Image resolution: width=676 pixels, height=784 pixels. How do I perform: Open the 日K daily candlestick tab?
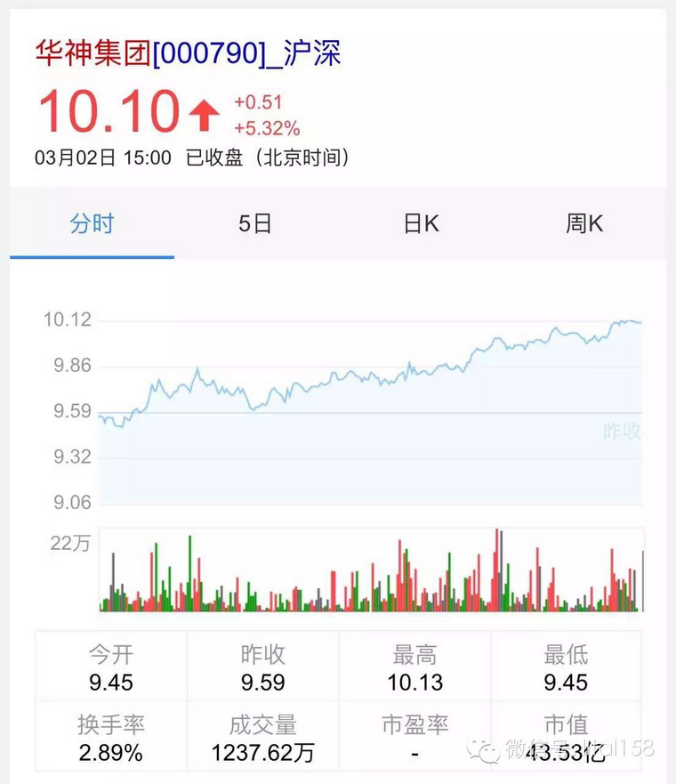pos(421,223)
